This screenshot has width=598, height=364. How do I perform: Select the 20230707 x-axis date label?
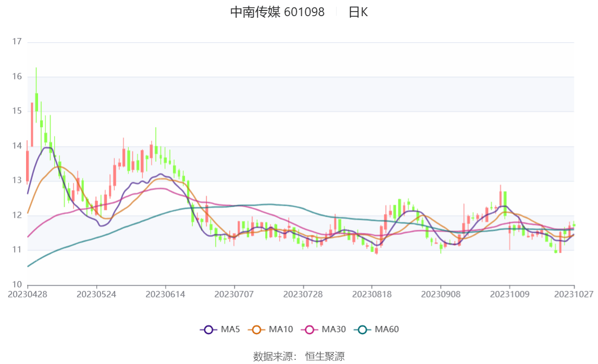click(x=234, y=294)
